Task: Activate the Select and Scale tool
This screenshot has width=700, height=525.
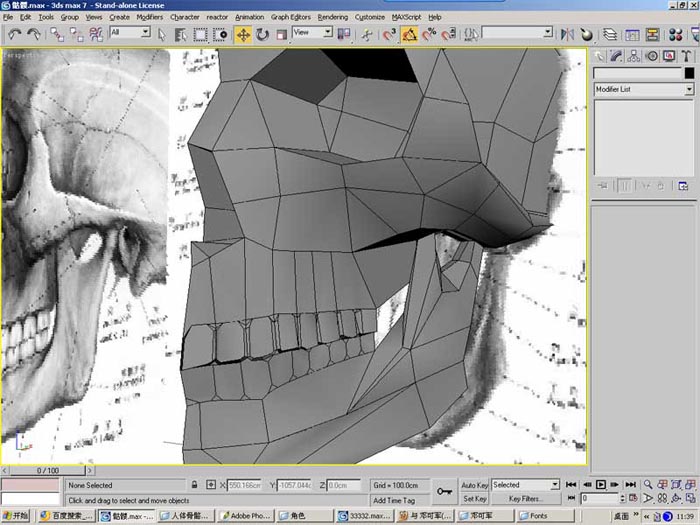Action: click(281, 34)
